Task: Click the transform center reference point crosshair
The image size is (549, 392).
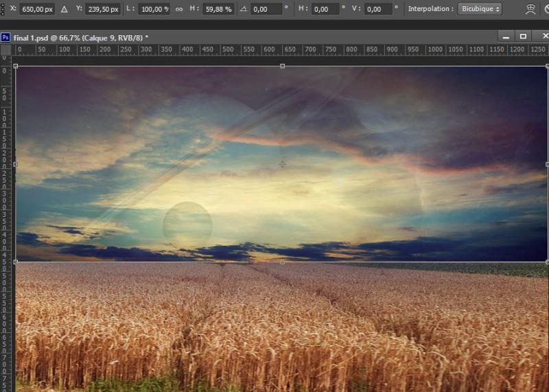Action: (x=282, y=164)
